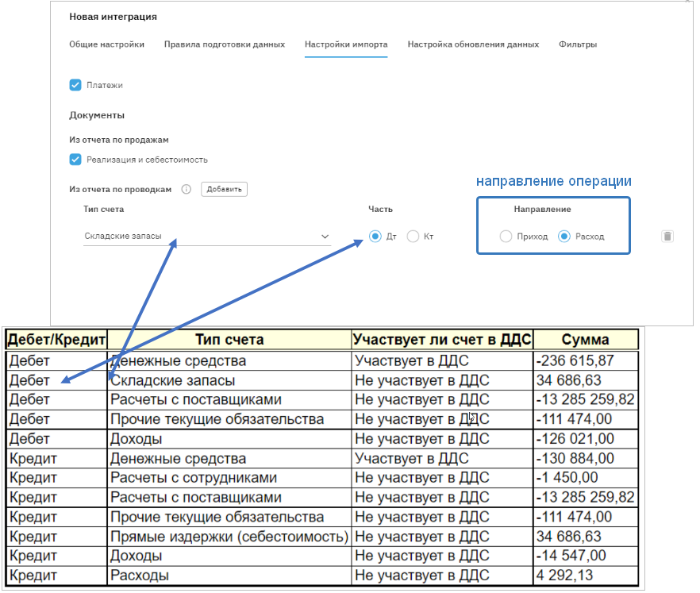
Task: Choose Приход direction radio button
Action: click(x=506, y=237)
